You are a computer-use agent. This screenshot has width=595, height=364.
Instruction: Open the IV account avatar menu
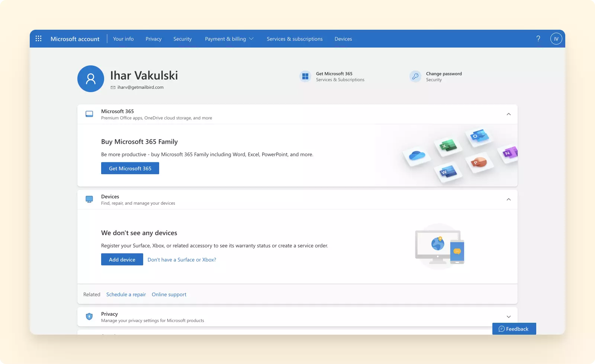coord(556,39)
